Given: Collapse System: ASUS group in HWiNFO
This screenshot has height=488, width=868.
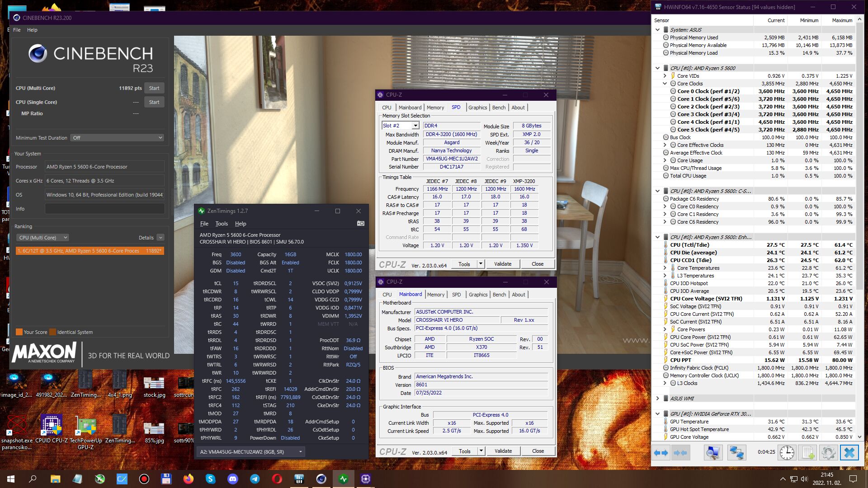Looking at the screenshot, I should (658, 30).
